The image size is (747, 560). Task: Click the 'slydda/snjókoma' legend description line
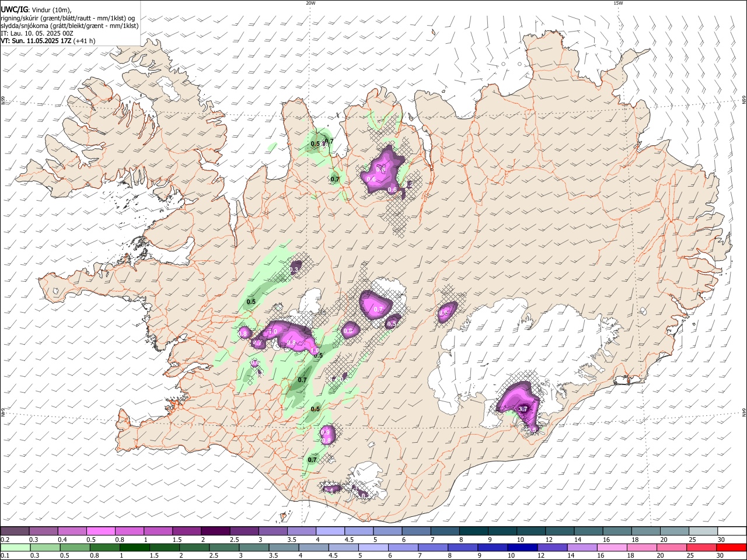coord(70,26)
